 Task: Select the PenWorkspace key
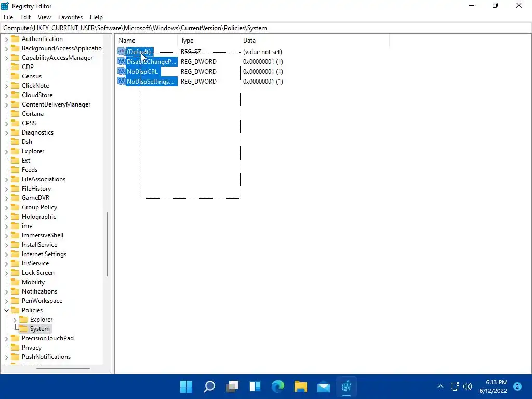tap(42, 301)
